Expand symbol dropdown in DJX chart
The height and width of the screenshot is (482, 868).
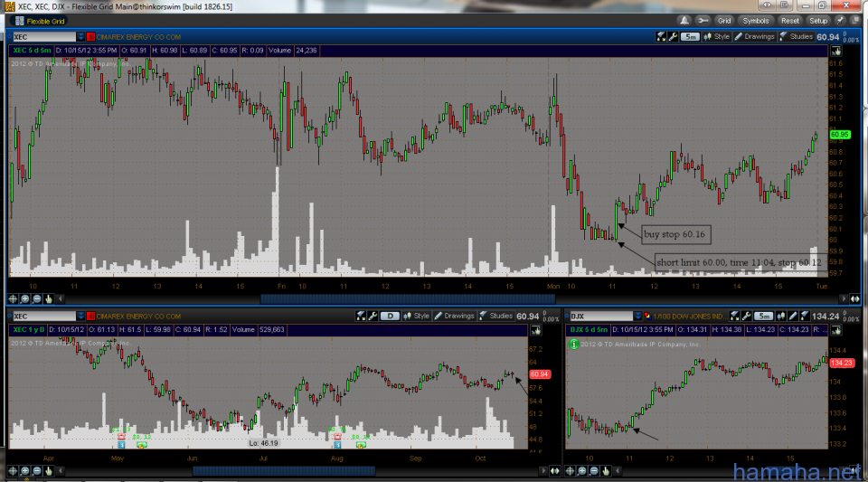(637, 317)
